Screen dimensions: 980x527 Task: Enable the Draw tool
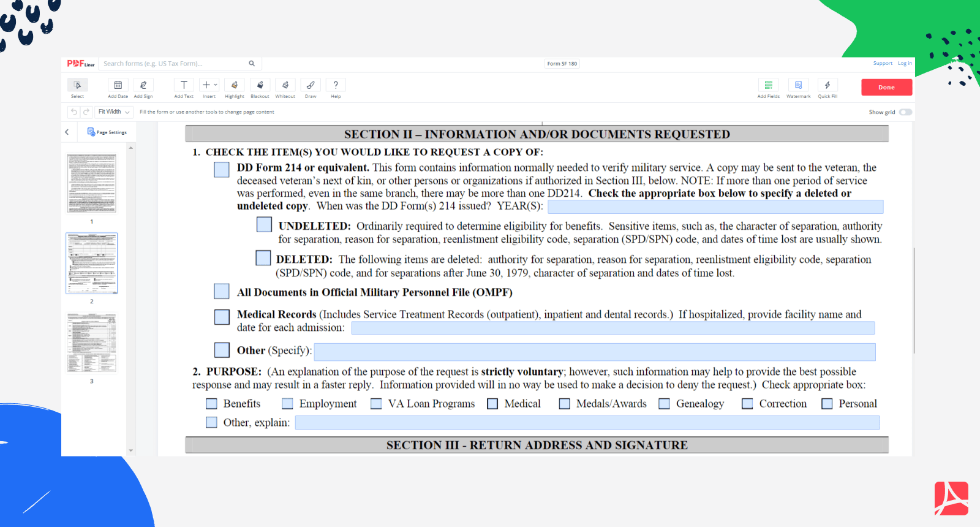click(x=311, y=86)
